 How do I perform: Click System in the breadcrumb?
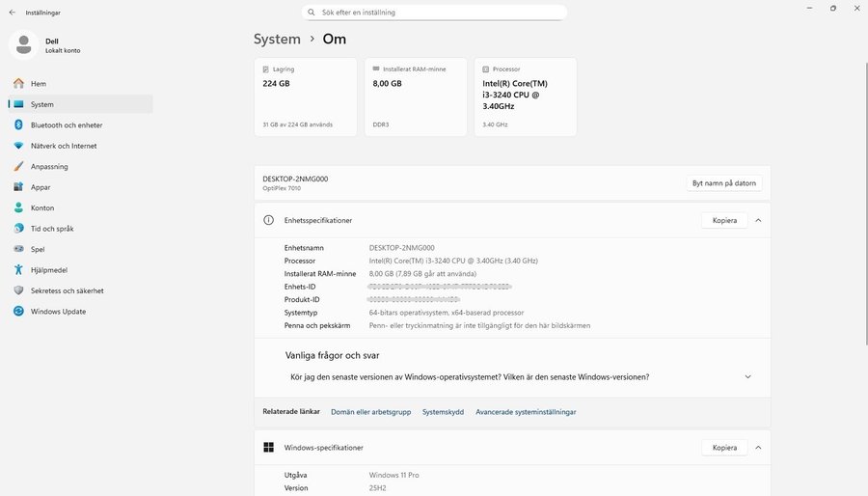pos(277,40)
